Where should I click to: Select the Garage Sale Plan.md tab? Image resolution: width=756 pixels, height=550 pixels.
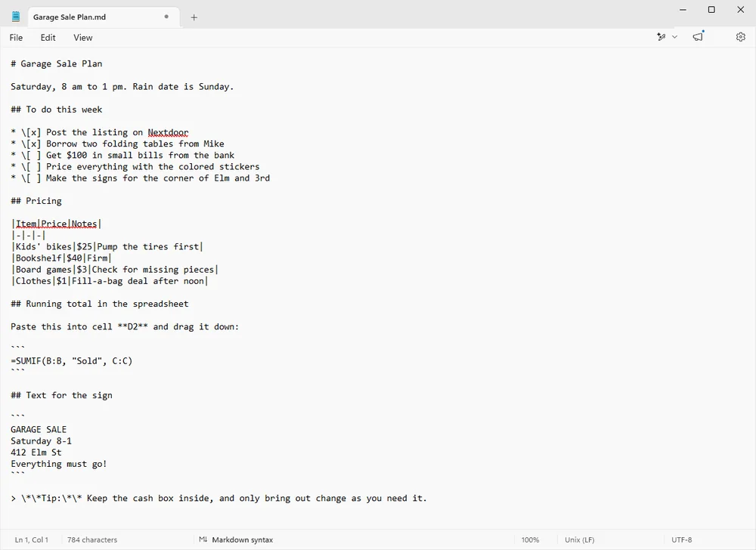tap(104, 17)
